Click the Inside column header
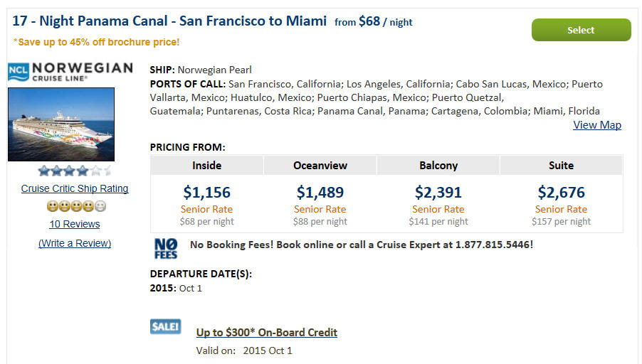Image resolution: width=642 pixels, height=364 pixels. (207, 166)
